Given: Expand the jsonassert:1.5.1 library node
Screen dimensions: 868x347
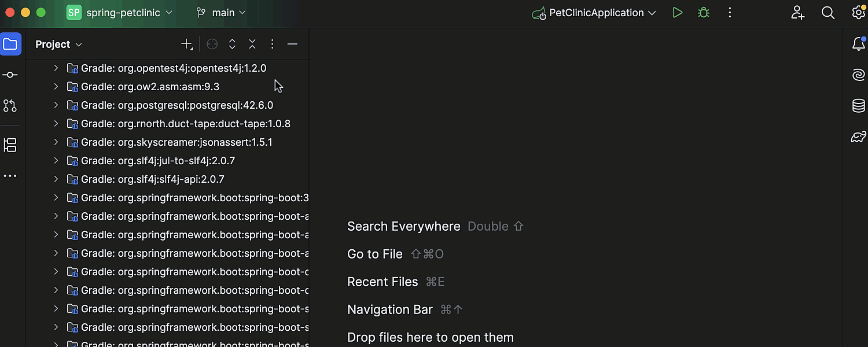Looking at the screenshot, I should [x=56, y=142].
